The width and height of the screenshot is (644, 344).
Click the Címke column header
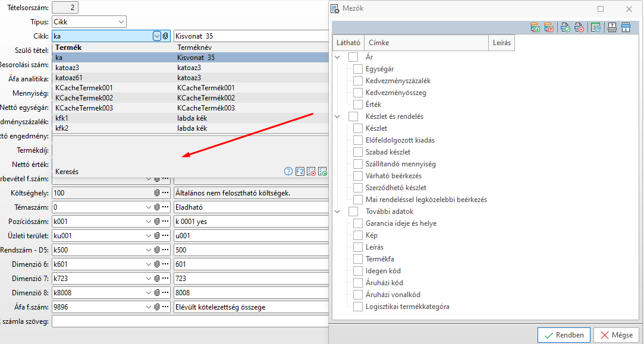point(426,43)
